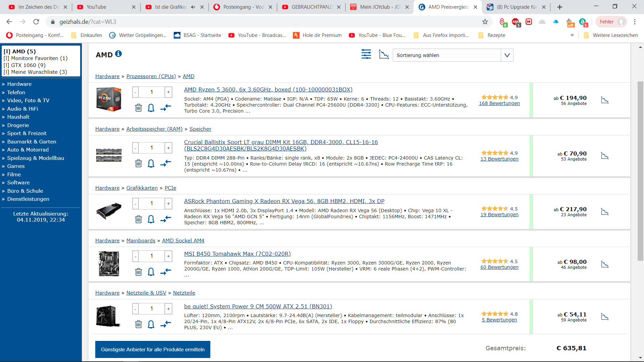
Task: Delete Ryzen 5 3600 with trash icon
Action: pos(138,108)
